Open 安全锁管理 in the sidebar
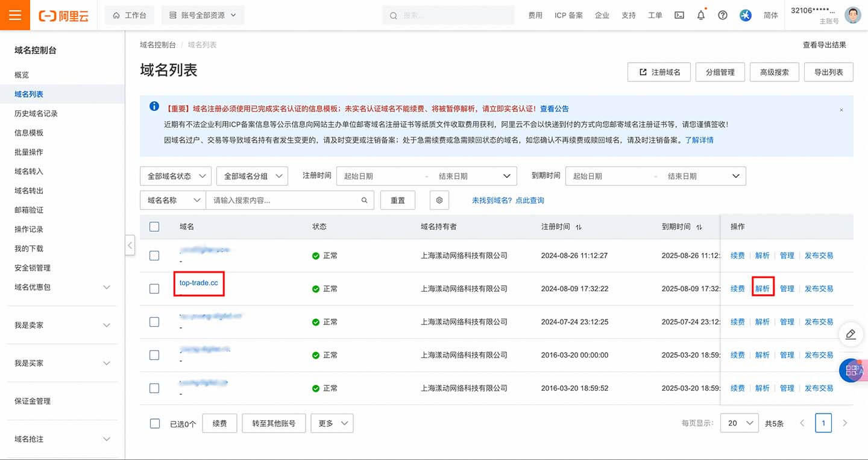This screenshot has height=460, width=868. pyautogui.click(x=33, y=268)
